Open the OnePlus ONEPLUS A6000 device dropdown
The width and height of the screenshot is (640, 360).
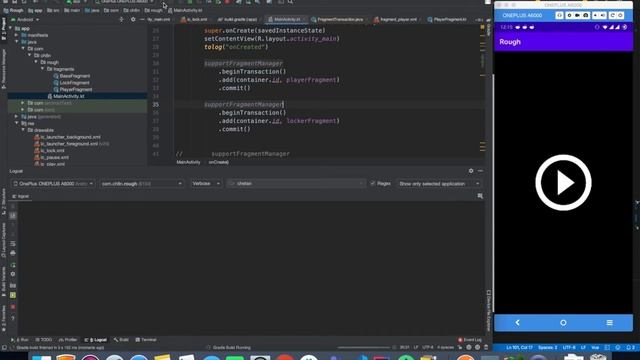(53, 184)
